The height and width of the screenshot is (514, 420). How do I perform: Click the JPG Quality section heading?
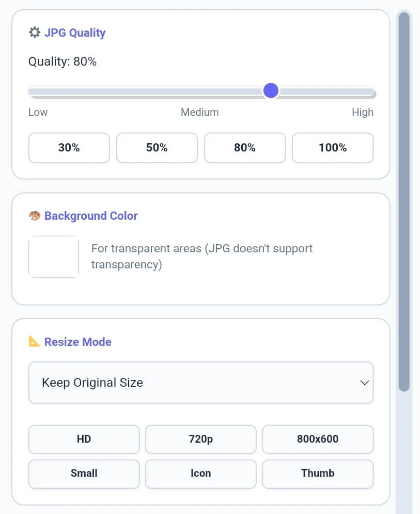coord(74,33)
